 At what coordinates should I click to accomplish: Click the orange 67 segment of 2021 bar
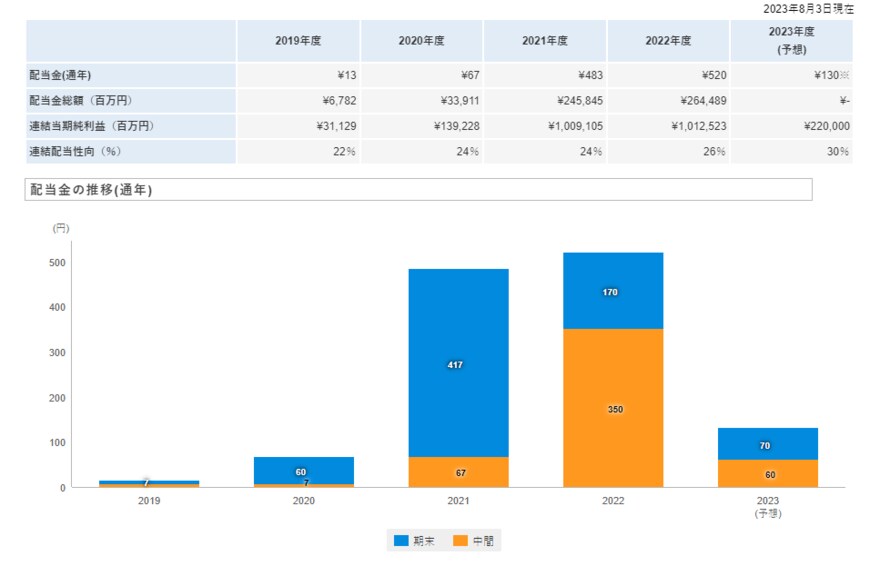[x=459, y=472]
